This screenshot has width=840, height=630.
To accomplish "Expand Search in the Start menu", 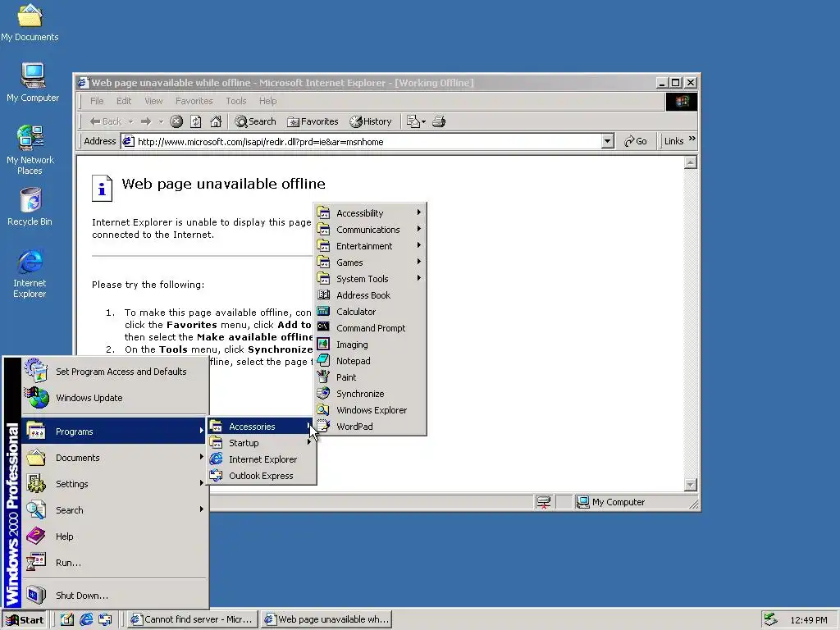I will tap(114, 510).
